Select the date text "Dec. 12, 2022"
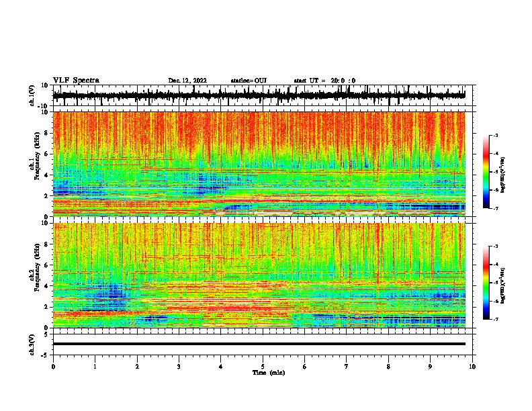The image size is (532, 411). [187, 81]
